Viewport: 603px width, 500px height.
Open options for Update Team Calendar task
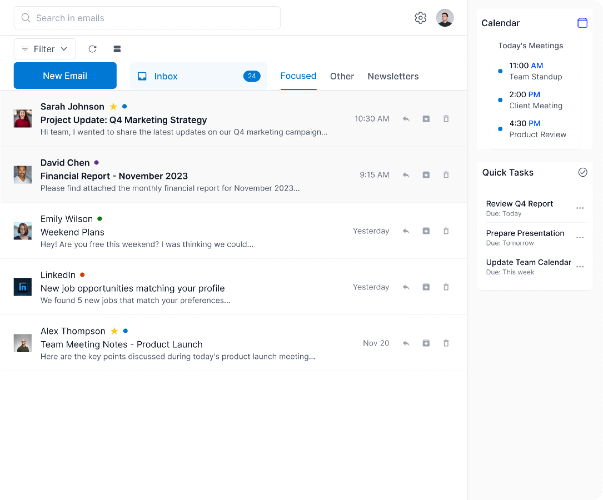[580, 266]
